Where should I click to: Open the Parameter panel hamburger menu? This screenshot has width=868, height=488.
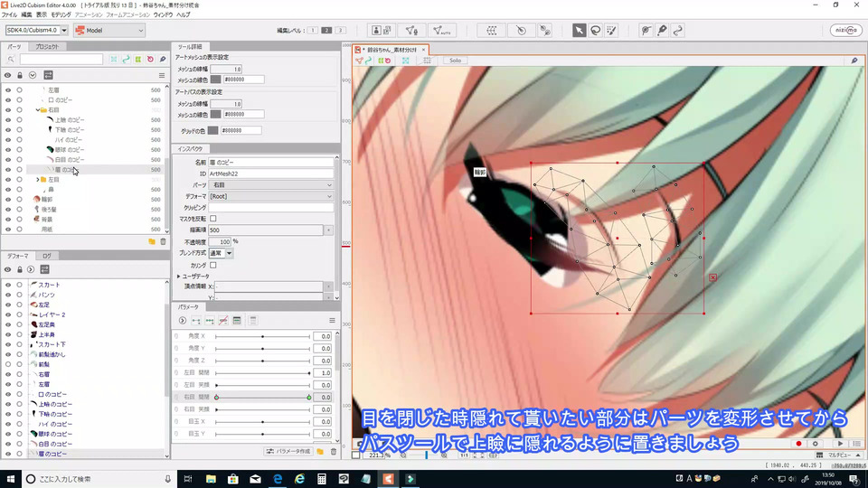tap(332, 320)
